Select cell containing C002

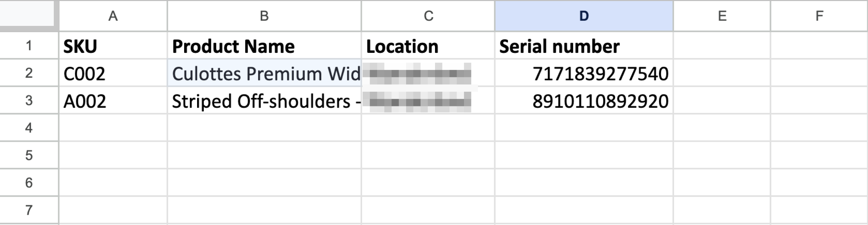(x=113, y=73)
